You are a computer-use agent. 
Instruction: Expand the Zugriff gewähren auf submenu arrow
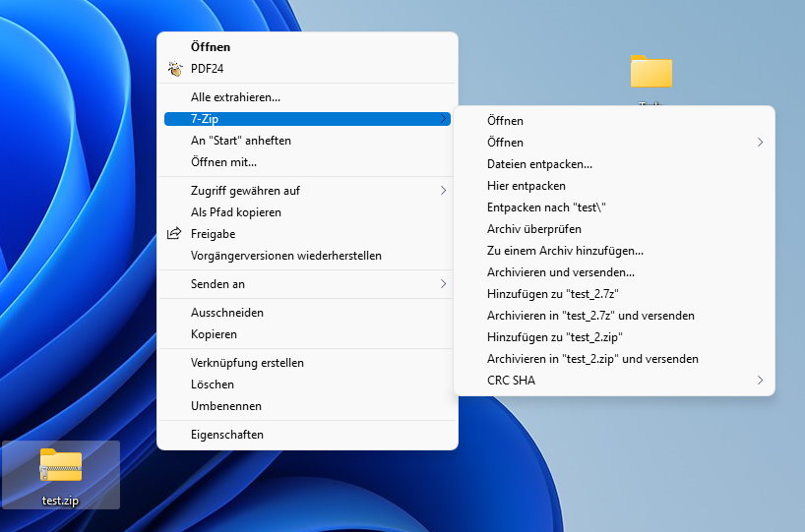click(443, 191)
